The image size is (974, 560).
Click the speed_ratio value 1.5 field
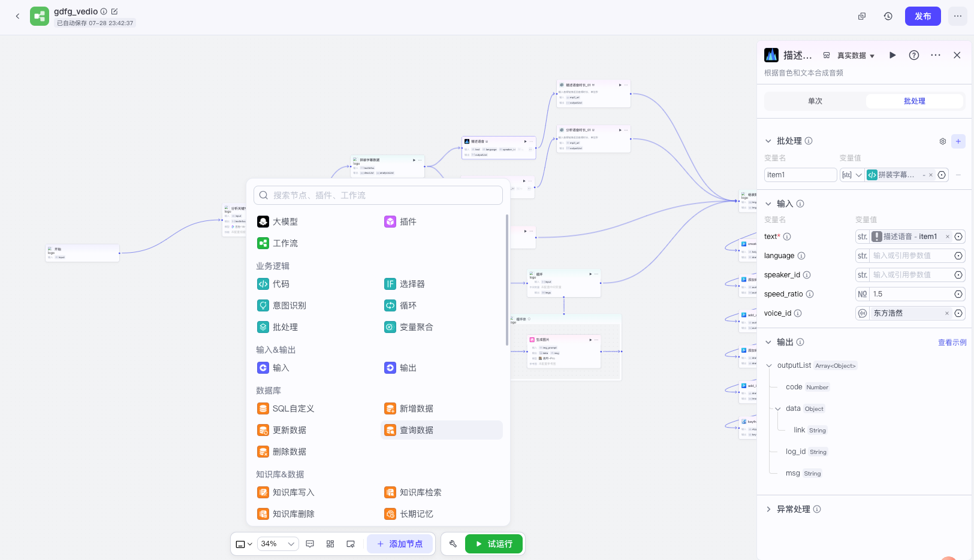point(911,294)
